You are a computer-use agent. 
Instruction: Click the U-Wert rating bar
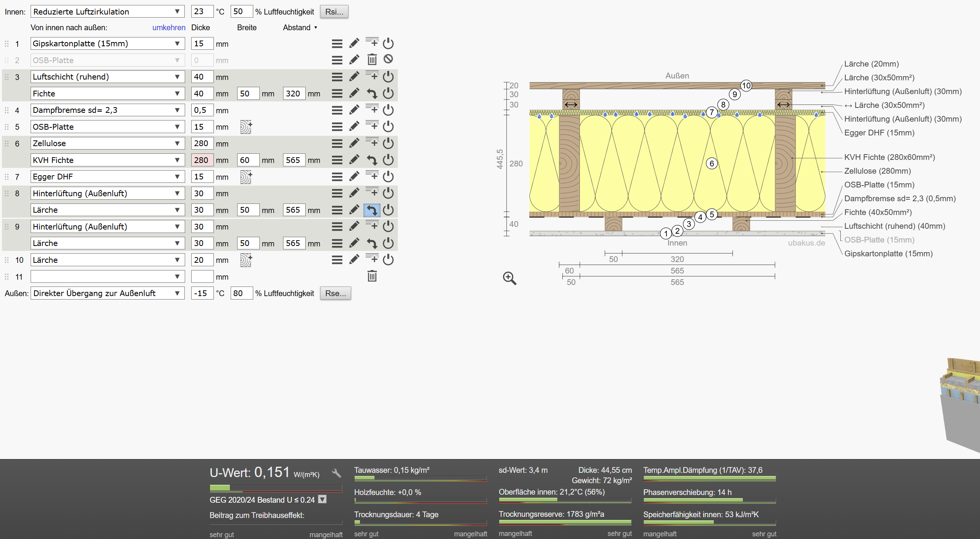click(275, 488)
